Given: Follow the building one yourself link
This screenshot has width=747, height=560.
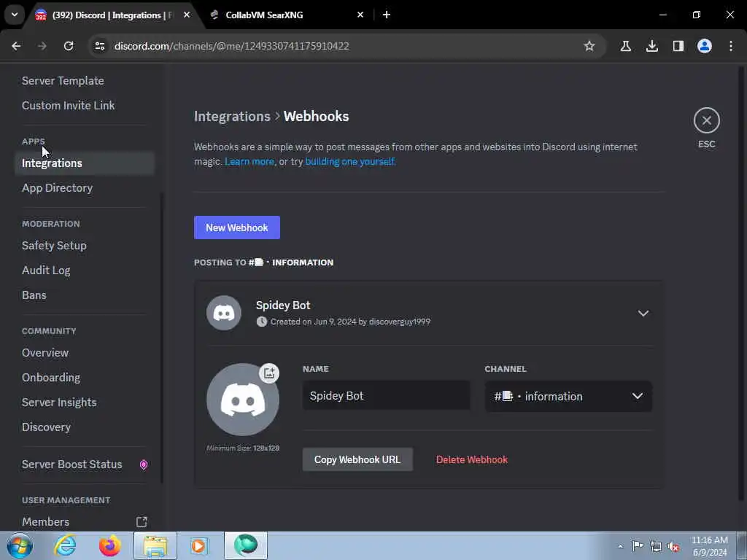Looking at the screenshot, I should coord(349,161).
